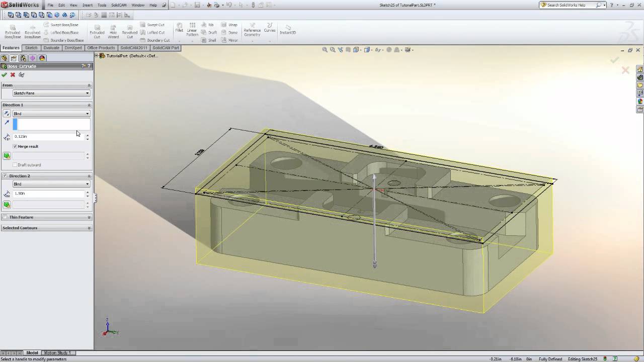
Task: Open ConfigurationManager panel icon
Action: tap(23, 58)
